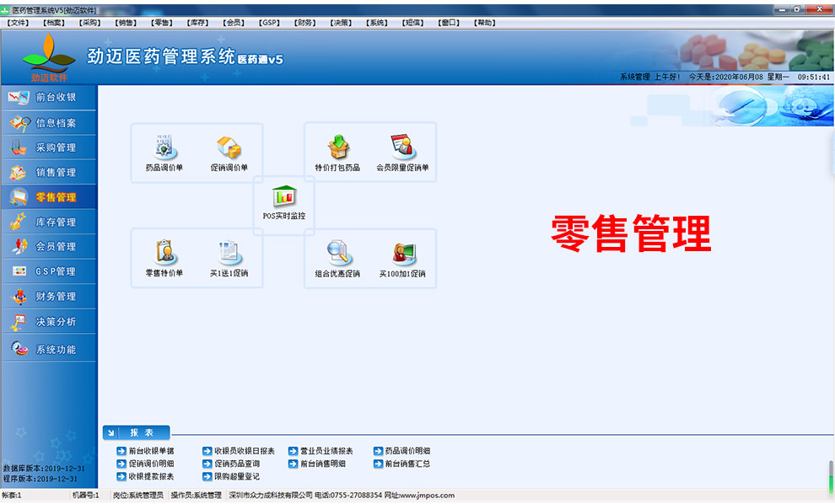This screenshot has width=835, height=504.
Task: Open 促销调价明细 report link
Action: [x=151, y=464]
